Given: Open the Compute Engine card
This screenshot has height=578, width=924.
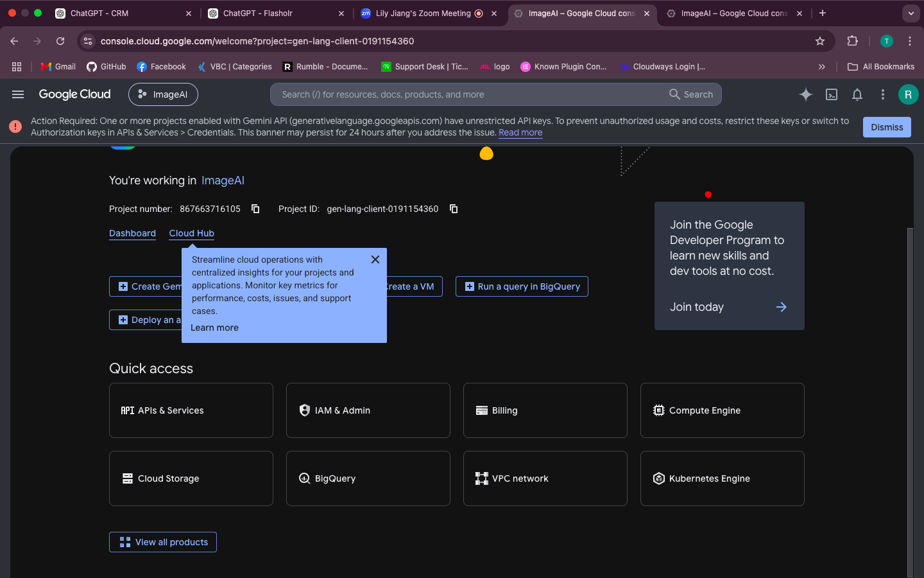Looking at the screenshot, I should [723, 410].
